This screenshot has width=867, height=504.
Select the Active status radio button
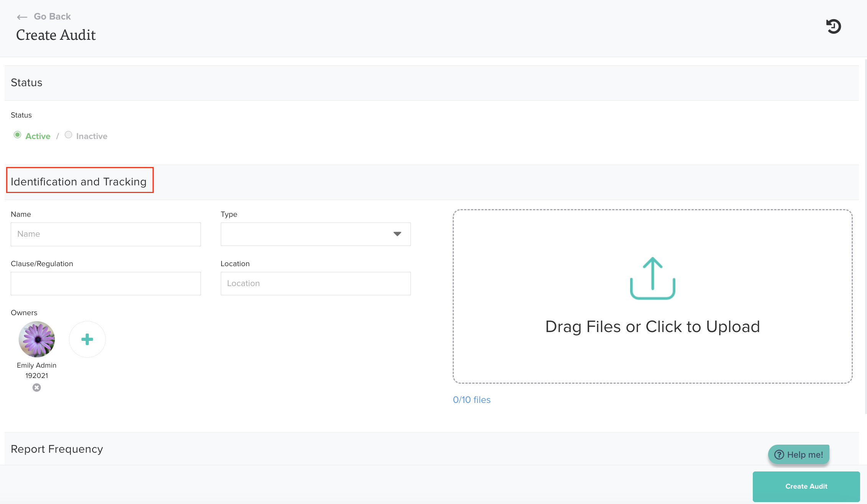tap(17, 135)
